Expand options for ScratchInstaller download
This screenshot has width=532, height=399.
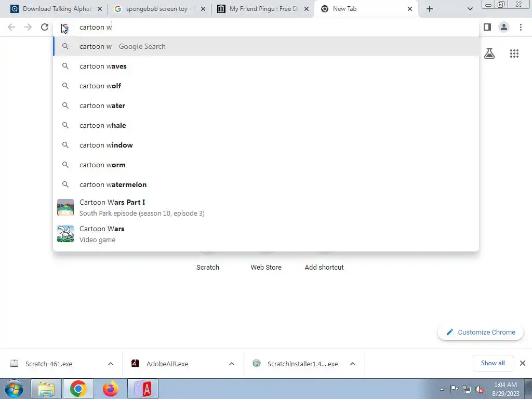pos(353,364)
